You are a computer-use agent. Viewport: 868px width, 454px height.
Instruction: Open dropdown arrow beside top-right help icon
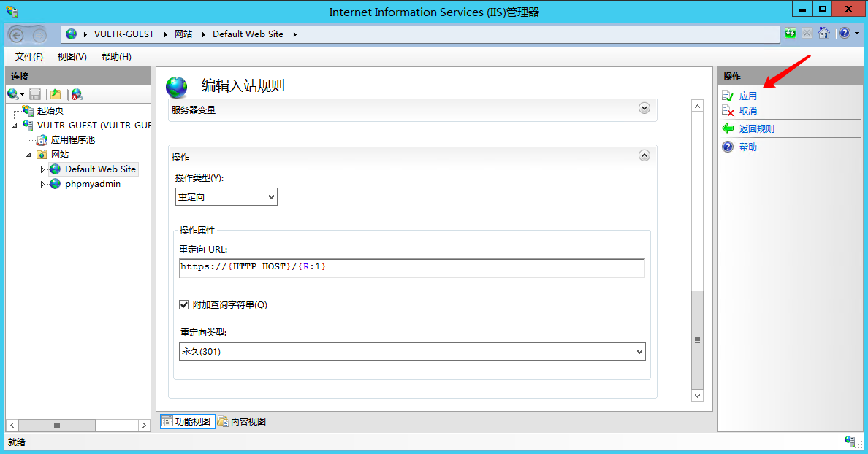[x=856, y=33]
